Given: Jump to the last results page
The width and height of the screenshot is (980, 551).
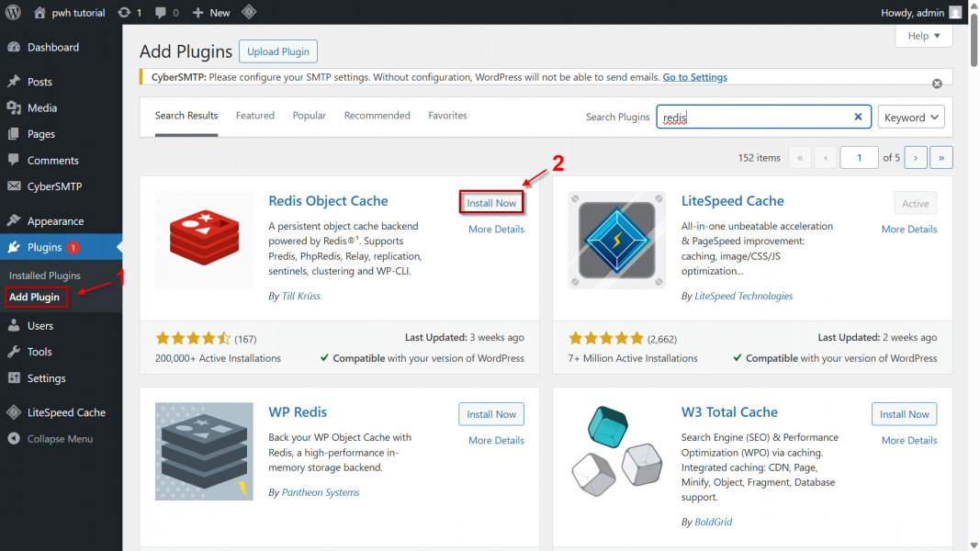Looking at the screenshot, I should [941, 157].
